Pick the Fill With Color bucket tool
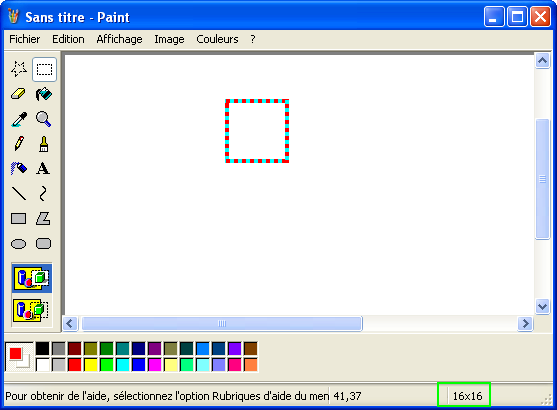557x410 pixels. [x=44, y=94]
